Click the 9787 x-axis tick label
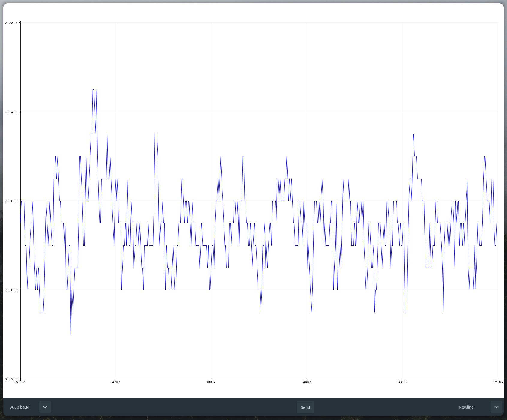 (116, 382)
